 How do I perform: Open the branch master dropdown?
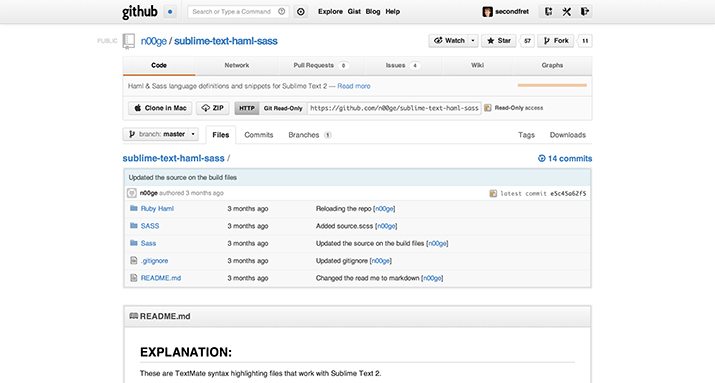tap(161, 134)
